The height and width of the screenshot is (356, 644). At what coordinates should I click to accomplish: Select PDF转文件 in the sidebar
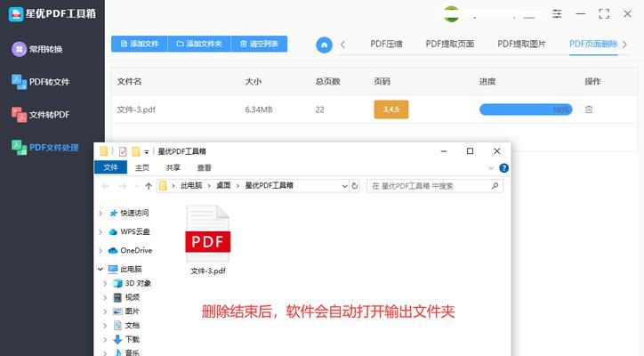pyautogui.click(x=40, y=82)
